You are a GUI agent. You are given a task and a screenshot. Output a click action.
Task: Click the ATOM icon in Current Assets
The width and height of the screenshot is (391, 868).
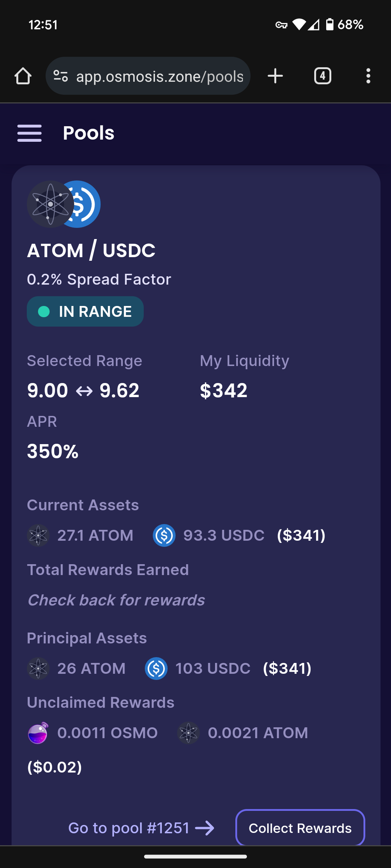38,535
